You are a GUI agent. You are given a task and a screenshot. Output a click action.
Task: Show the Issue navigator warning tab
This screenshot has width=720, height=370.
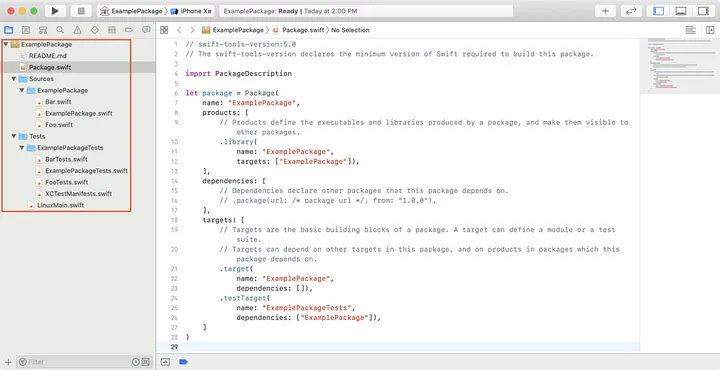(x=78, y=30)
